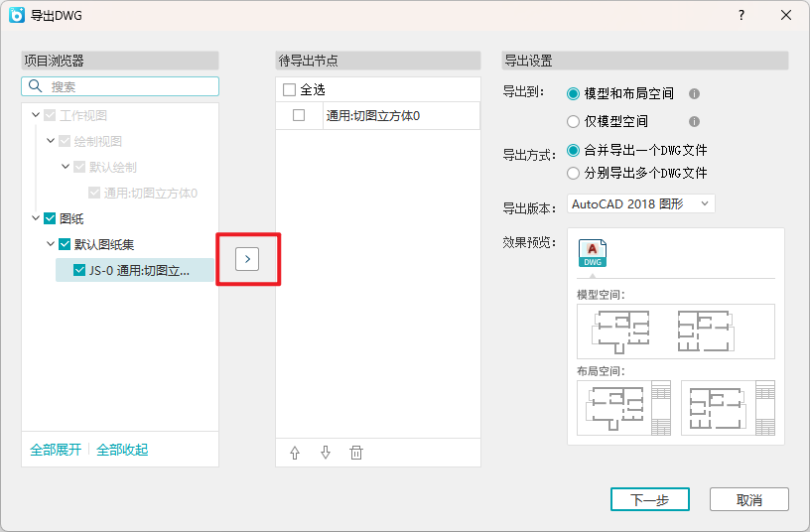The image size is (810, 532).
Task: Click the 取消 button
Action: 749,499
